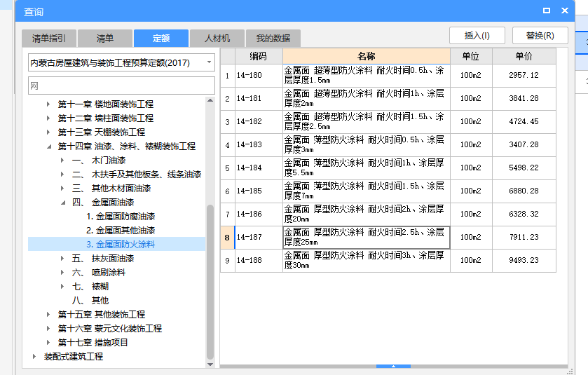Screen dimensions: 588x375
Task: Click the tree scrollbar down arrow
Action: (x=210, y=364)
